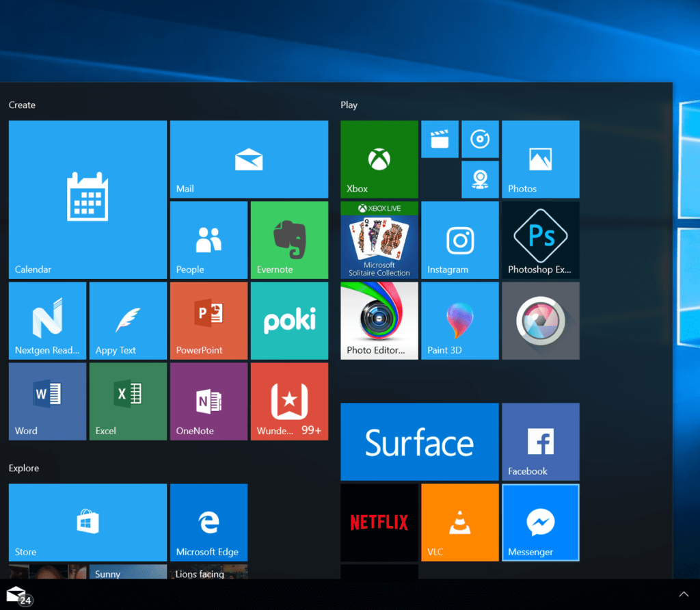Open the Instagram tile
700x610 pixels.
pyautogui.click(x=460, y=240)
